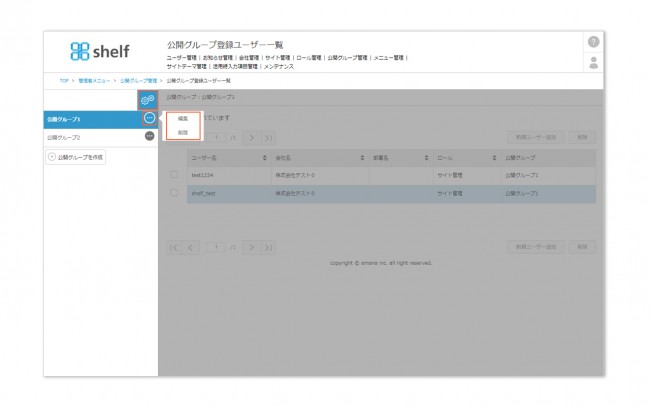Viewport: 650px width, 406px height.
Task: Open the 公開グループ管理 menu item
Action: 347,58
